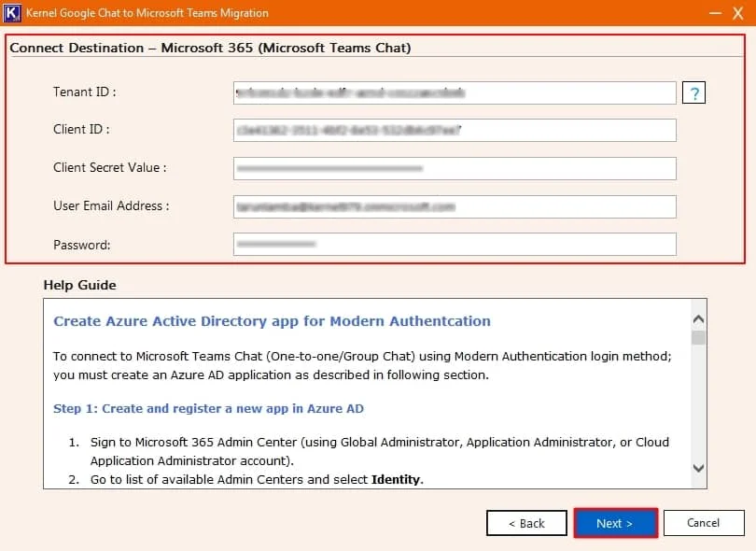Click the 'Client Secret Value :' label
The image size is (756, 551).
click(109, 167)
